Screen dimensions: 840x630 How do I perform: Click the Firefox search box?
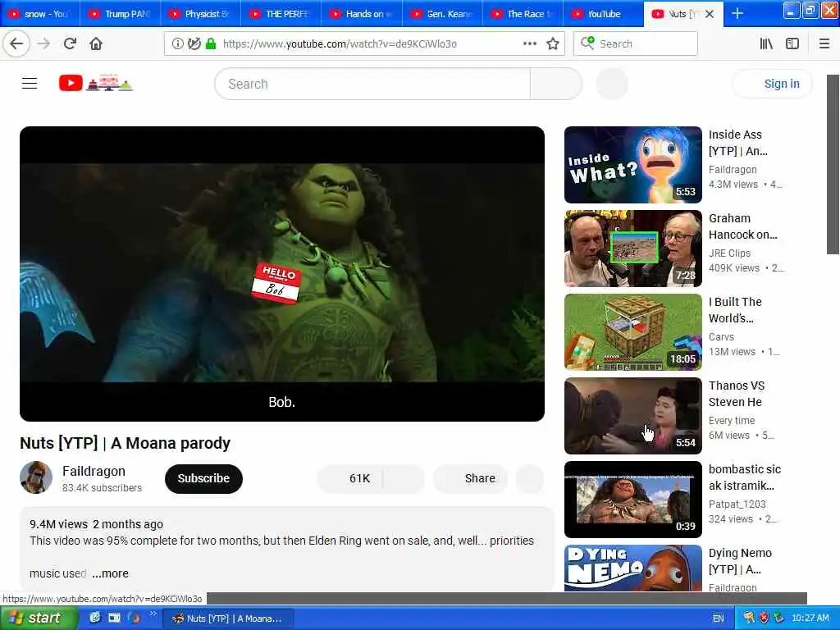(x=636, y=44)
